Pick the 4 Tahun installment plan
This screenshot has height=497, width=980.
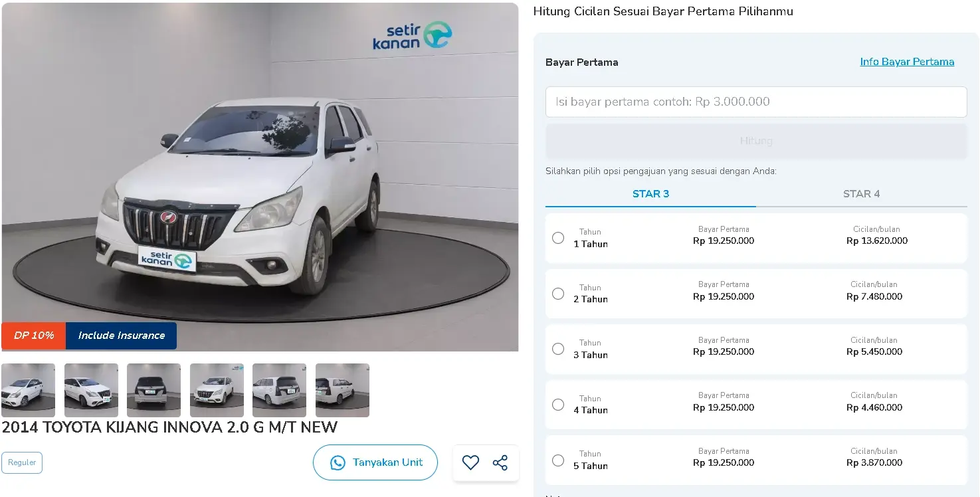click(x=558, y=405)
